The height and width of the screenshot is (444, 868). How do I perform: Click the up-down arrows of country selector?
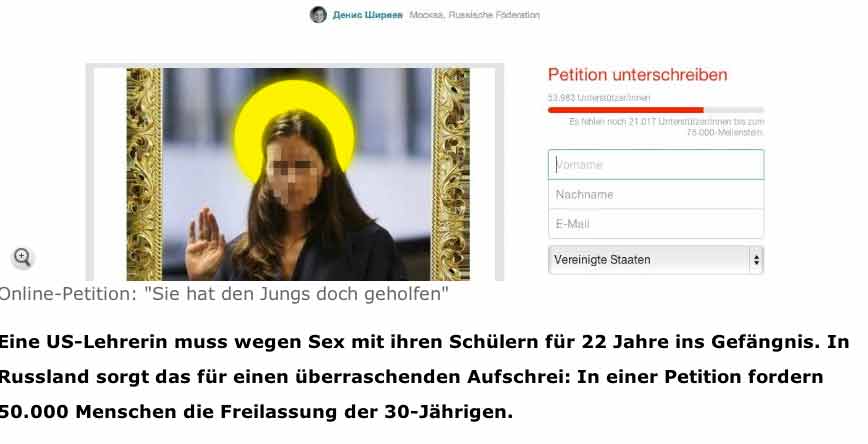(756, 260)
